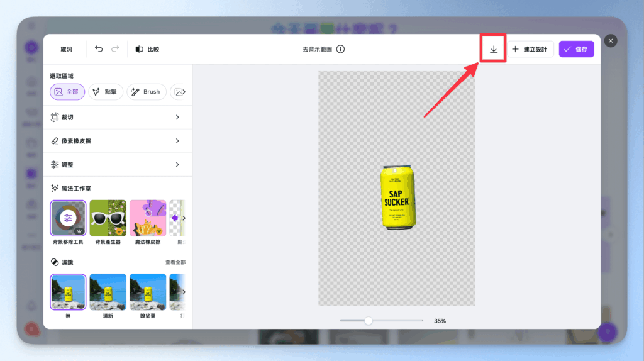Expand the 裁切 crop section
The width and height of the screenshot is (644, 361).
click(x=116, y=118)
